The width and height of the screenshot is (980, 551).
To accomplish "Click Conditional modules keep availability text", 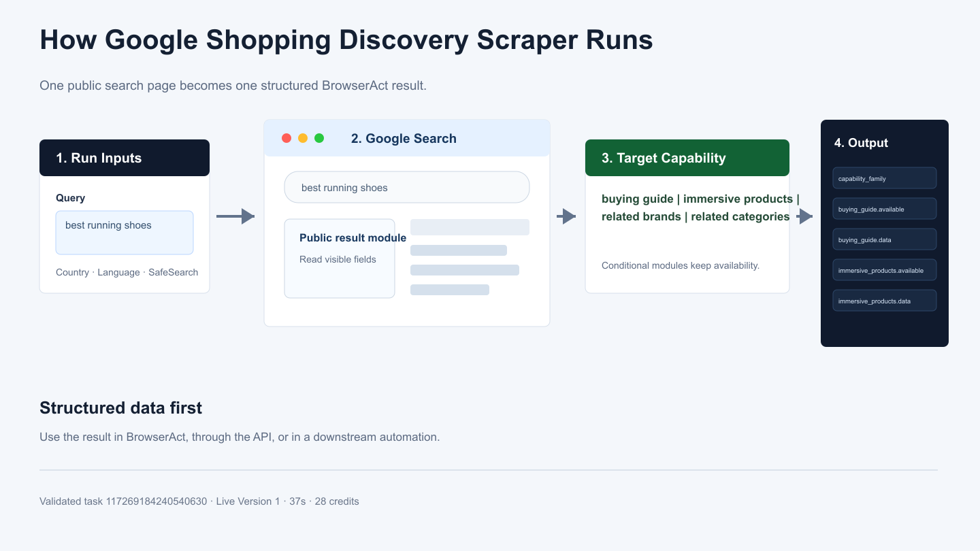I will tap(681, 265).
